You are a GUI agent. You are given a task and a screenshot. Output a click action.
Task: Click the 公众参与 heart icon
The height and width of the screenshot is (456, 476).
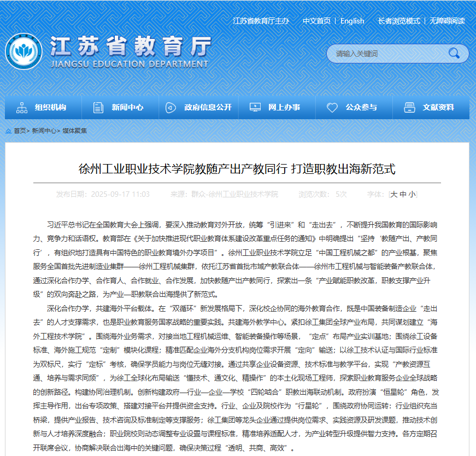[332, 108]
